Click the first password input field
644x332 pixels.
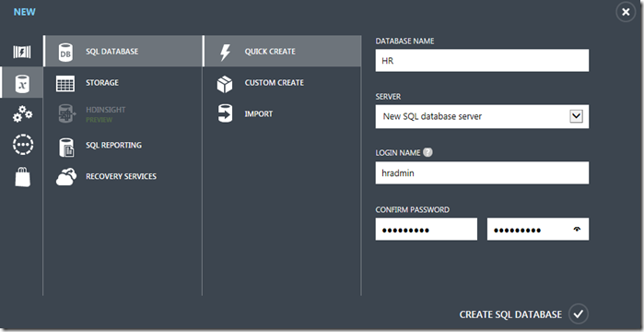tap(427, 229)
